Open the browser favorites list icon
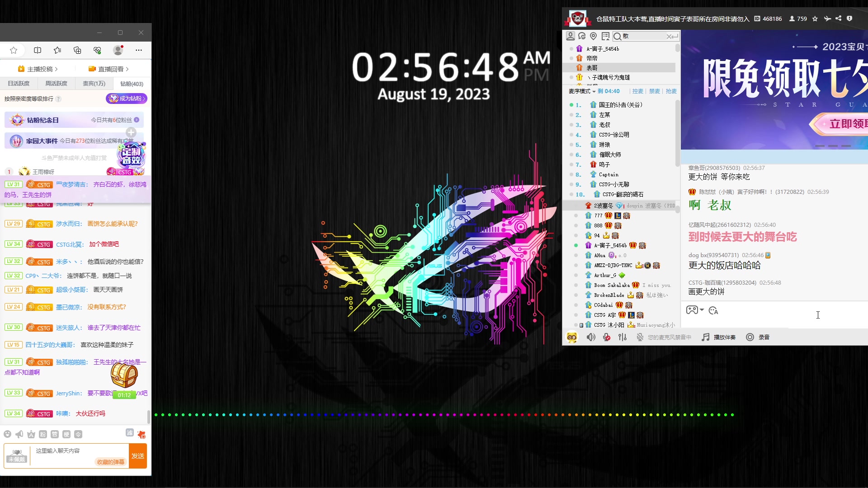Viewport: 868px width, 488px height. click(57, 50)
